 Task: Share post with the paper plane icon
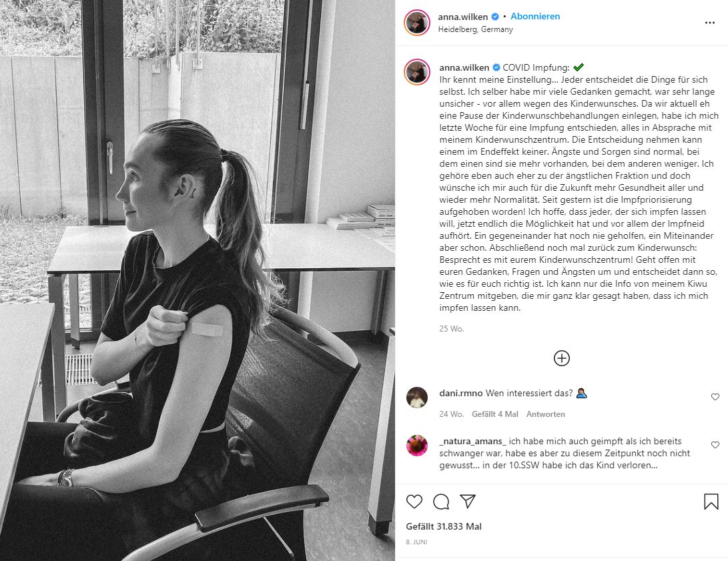[468, 501]
